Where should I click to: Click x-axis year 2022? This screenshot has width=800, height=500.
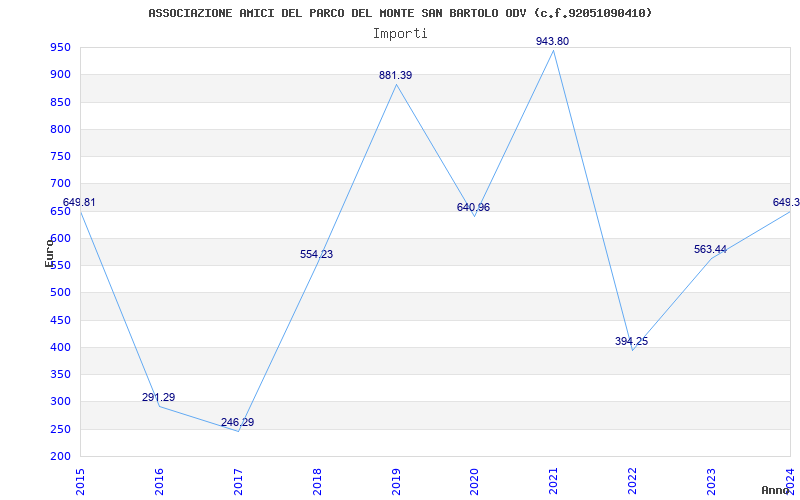633,482
